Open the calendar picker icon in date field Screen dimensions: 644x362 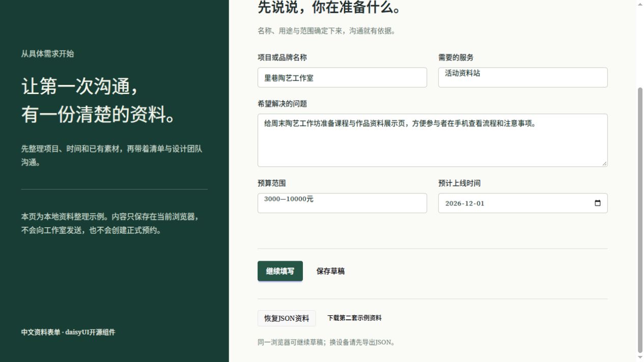tap(598, 203)
